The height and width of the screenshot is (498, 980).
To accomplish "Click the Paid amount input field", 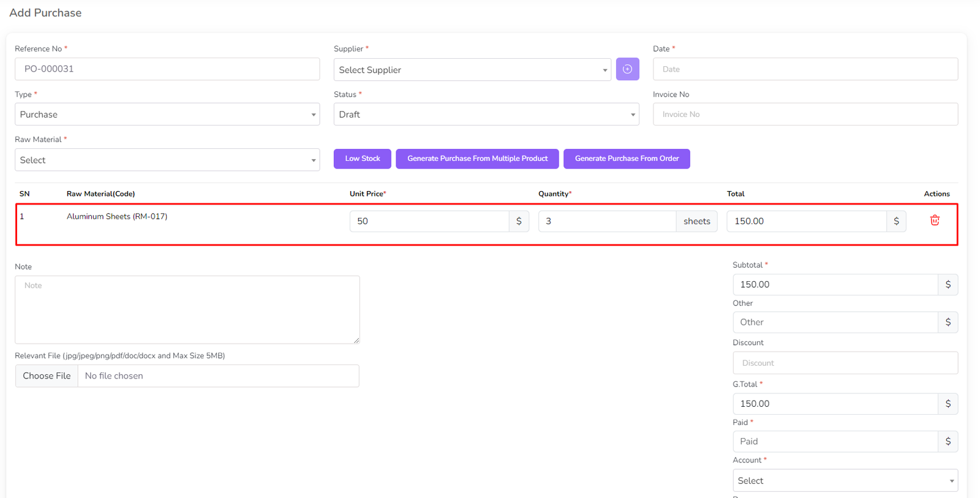I will coord(835,442).
